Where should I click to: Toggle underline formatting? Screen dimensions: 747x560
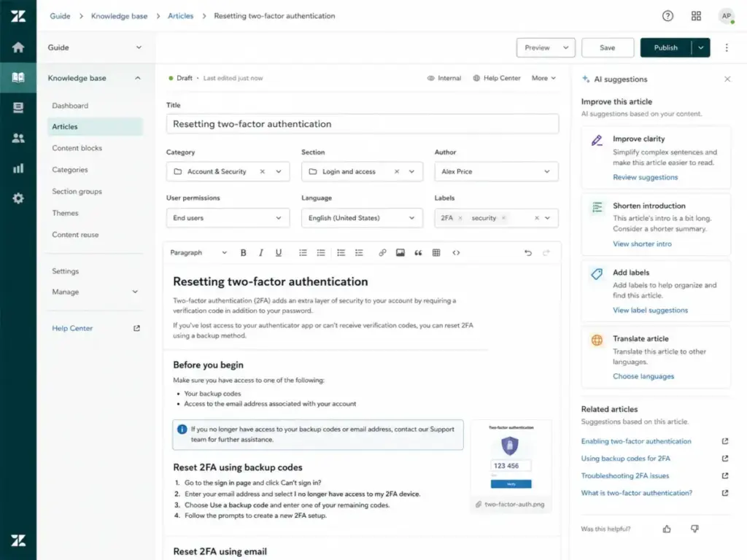coord(278,253)
